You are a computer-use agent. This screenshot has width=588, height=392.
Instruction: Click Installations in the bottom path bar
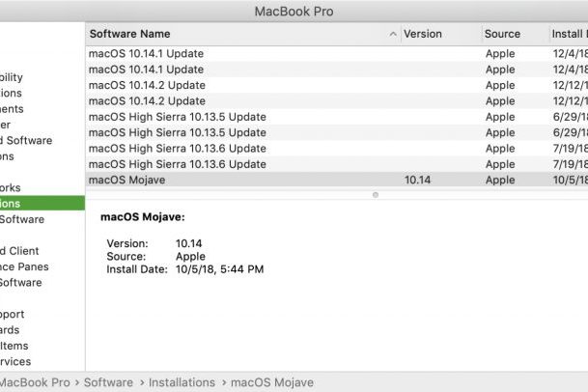182,382
